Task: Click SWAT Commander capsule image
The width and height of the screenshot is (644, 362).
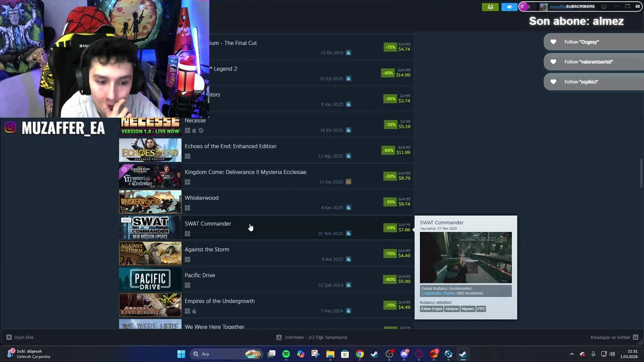Action: pos(150,228)
